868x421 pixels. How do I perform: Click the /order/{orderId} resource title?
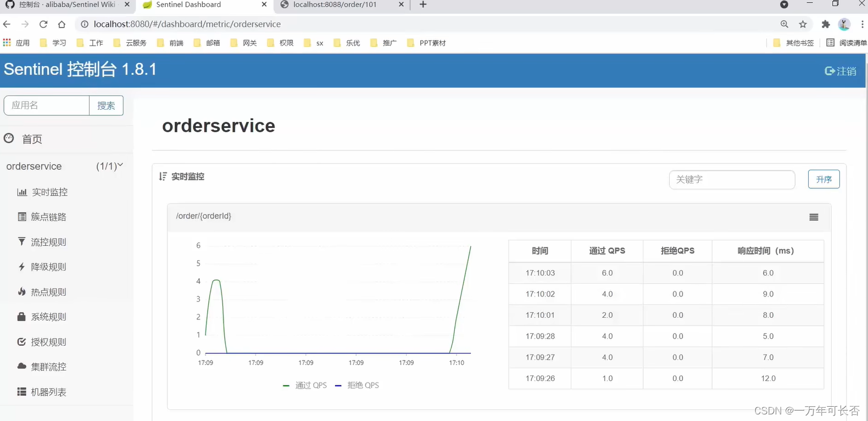coord(203,216)
